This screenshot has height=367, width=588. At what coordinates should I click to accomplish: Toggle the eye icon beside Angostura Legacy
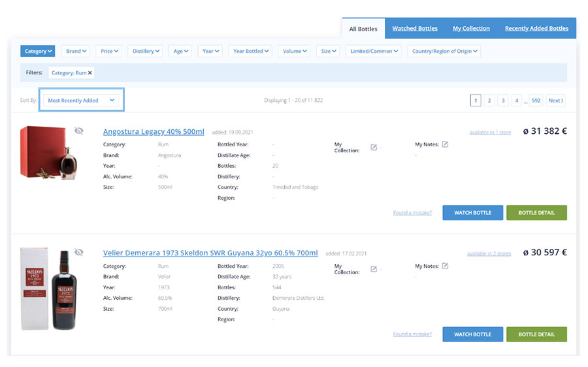tap(79, 131)
